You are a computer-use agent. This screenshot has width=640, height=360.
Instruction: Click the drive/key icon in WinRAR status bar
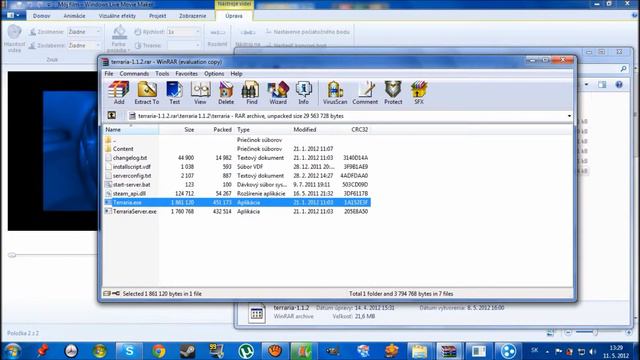pyautogui.click(x=111, y=293)
